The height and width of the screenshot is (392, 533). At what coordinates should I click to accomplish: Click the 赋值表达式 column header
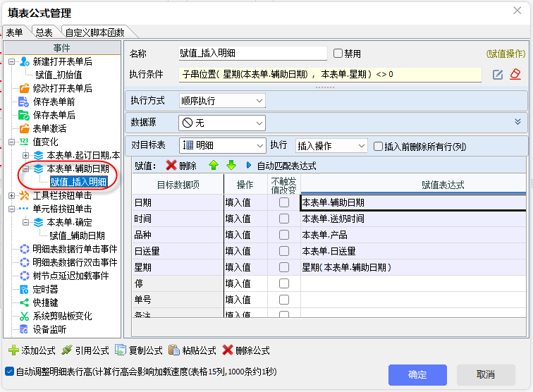[x=413, y=185]
